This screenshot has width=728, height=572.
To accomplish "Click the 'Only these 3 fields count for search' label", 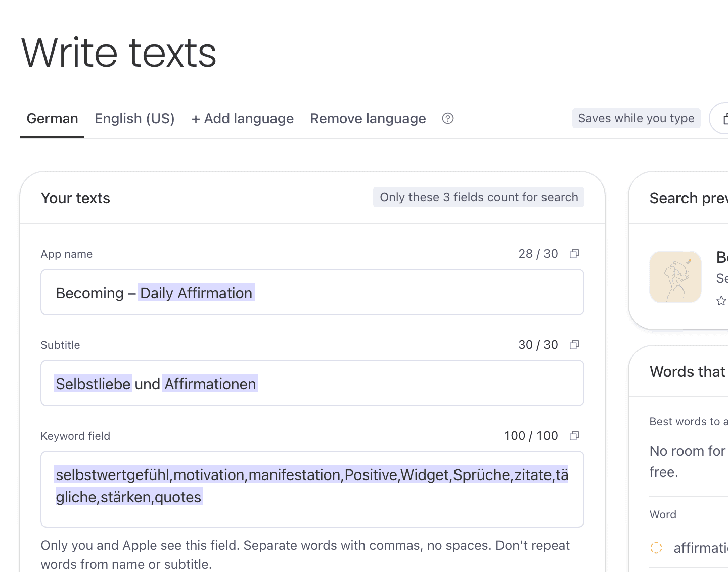I will click(479, 197).
